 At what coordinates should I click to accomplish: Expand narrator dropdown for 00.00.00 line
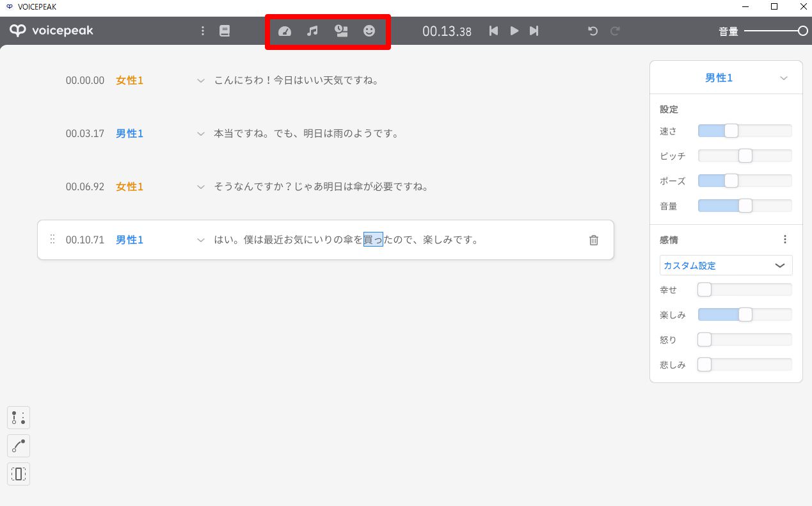pos(201,81)
